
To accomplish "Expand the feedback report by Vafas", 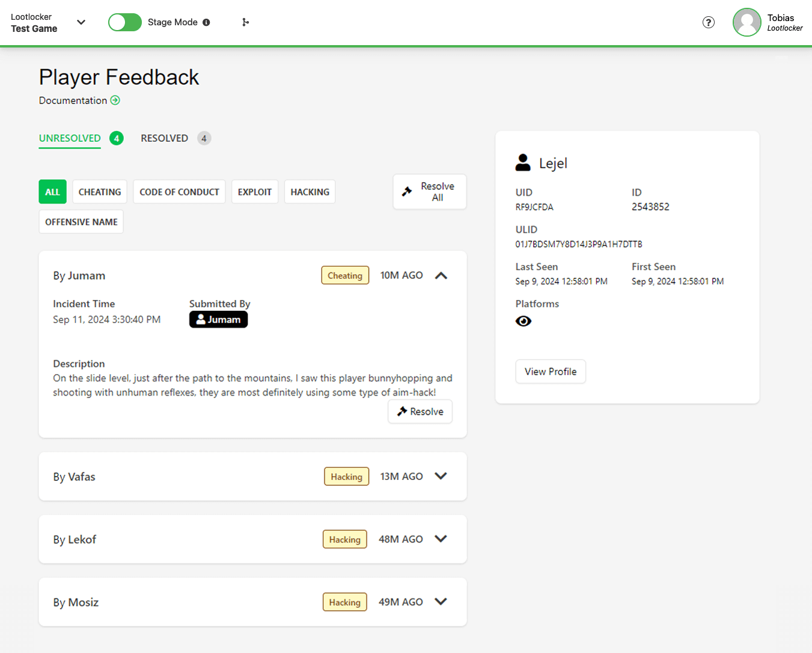I will pyautogui.click(x=441, y=476).
